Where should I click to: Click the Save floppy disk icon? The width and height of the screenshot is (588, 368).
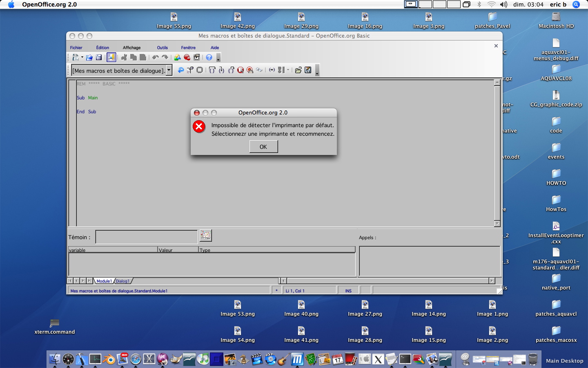(99, 58)
